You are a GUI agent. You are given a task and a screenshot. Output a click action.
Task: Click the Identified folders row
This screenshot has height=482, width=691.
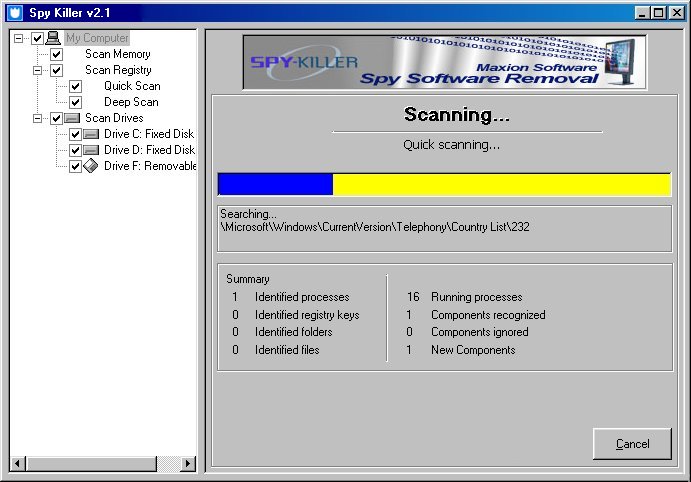click(282, 332)
